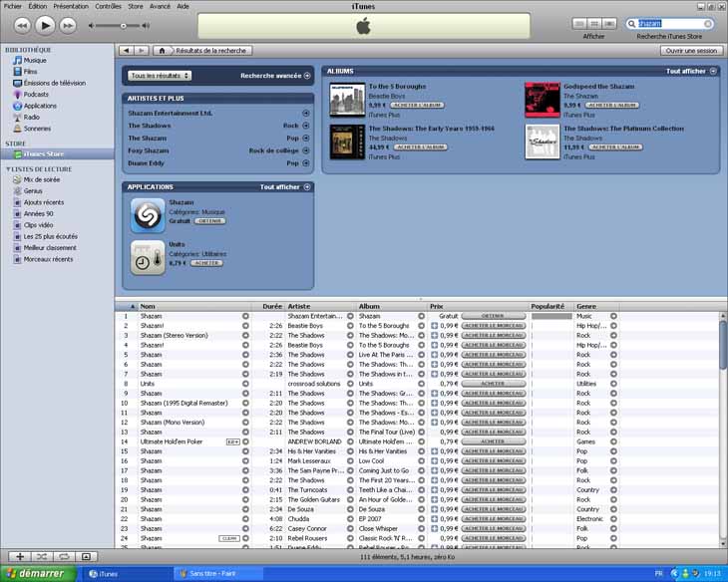Open the Genius playlist
This screenshot has width=728, height=582.
(33, 190)
